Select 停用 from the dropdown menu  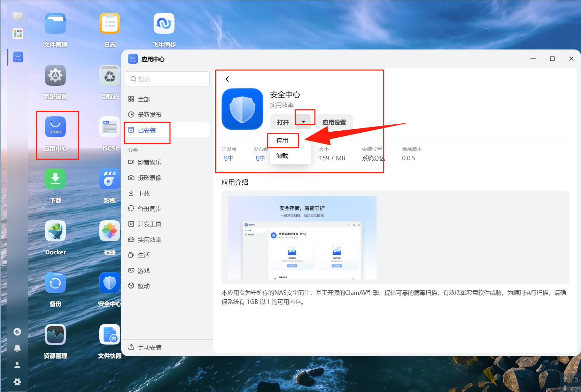point(282,140)
